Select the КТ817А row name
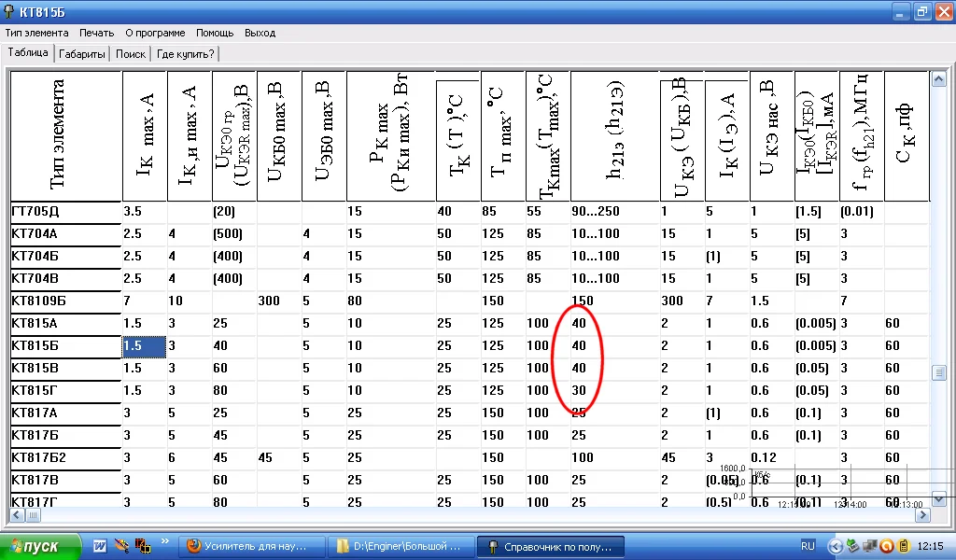The image size is (956, 560). 66,413
